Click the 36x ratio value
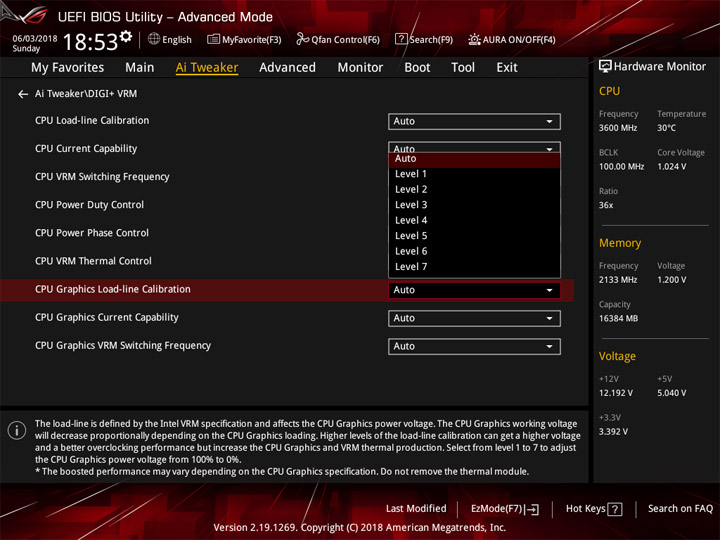The image size is (720, 540). (606, 205)
